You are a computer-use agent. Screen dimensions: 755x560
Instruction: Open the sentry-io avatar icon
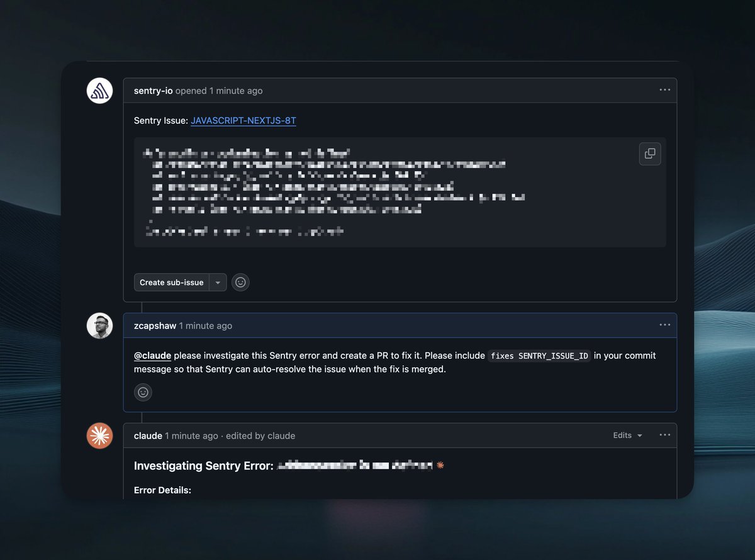pyautogui.click(x=99, y=91)
